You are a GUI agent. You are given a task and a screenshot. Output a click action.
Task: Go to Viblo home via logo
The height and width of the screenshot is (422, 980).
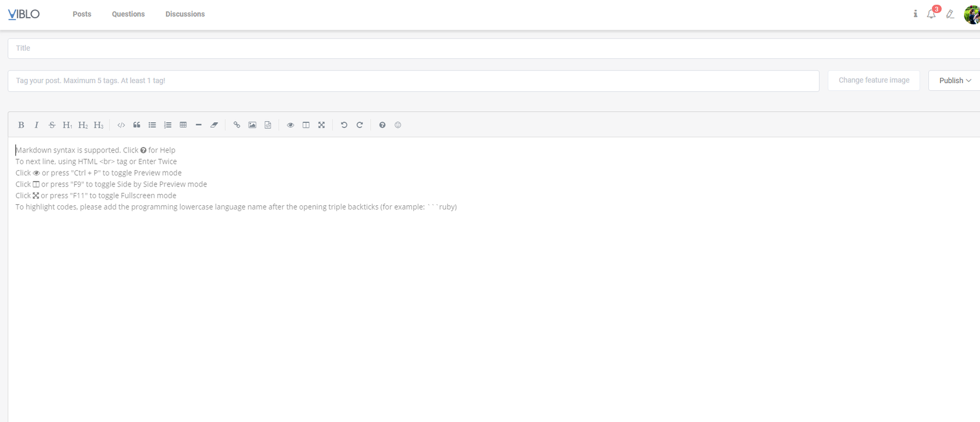coord(24,14)
